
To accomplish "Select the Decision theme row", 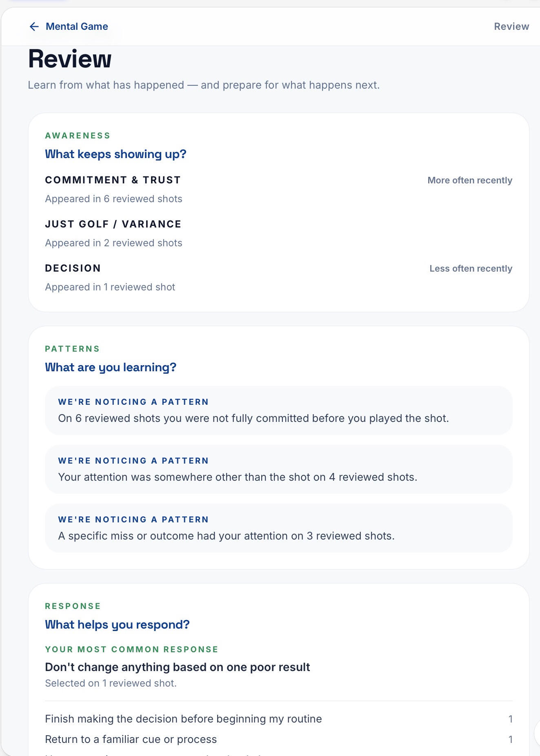I will (278, 278).
